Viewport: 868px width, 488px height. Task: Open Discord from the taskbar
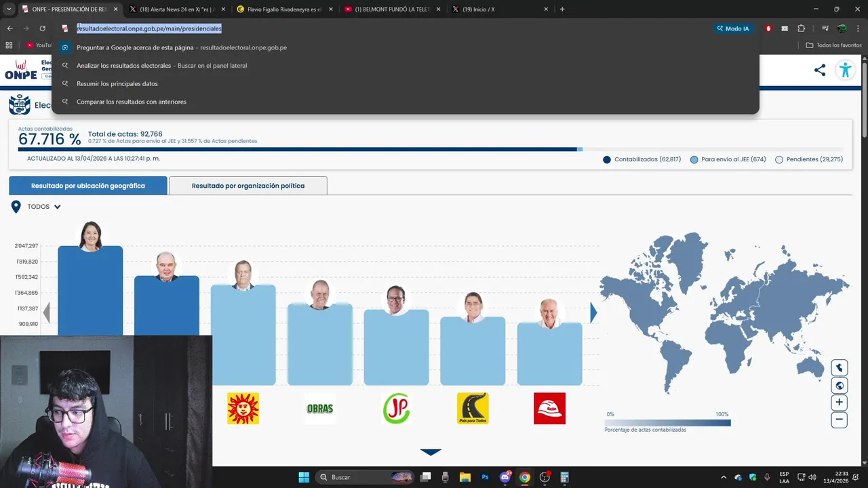[505, 477]
